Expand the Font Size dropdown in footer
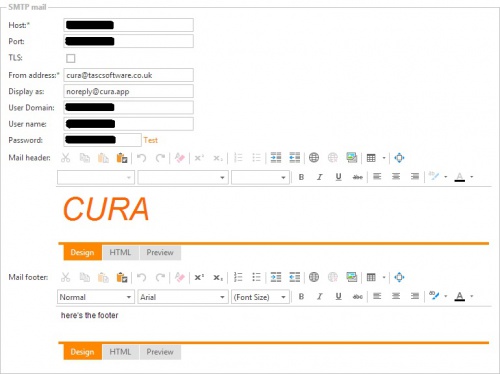500x374 pixels. [x=260, y=297]
